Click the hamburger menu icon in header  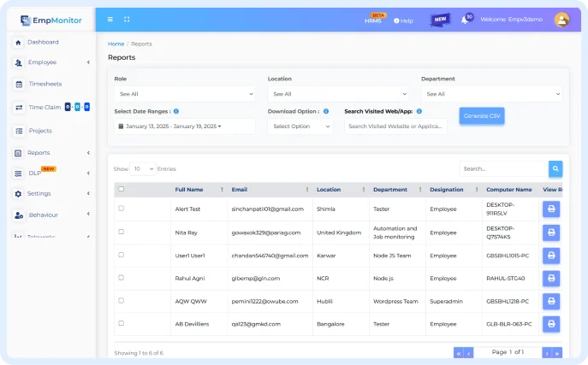click(x=110, y=19)
